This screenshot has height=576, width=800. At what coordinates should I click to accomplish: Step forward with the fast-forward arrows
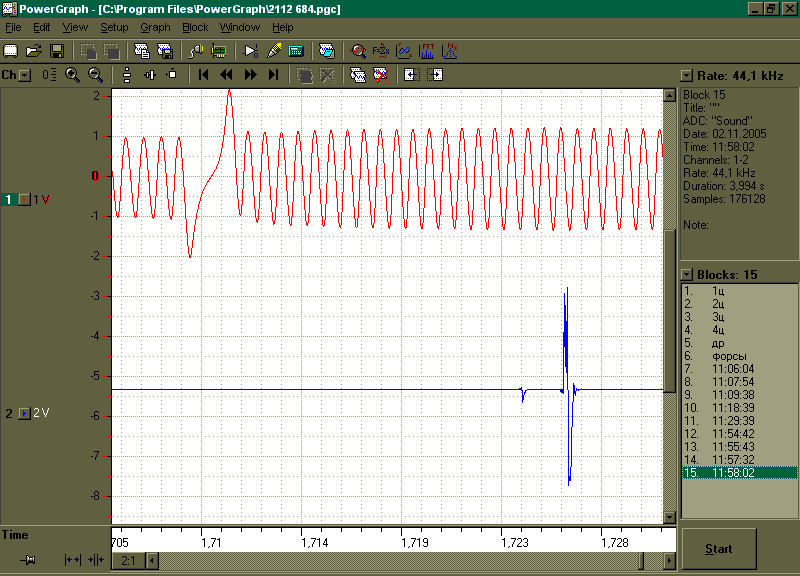[x=250, y=75]
